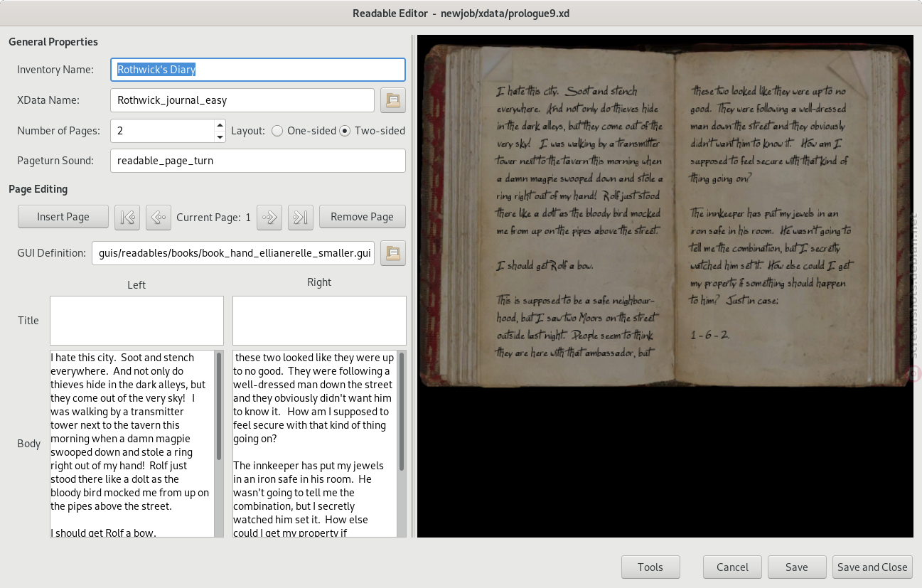Click Save and Close
922x588 pixels.
[872, 567]
